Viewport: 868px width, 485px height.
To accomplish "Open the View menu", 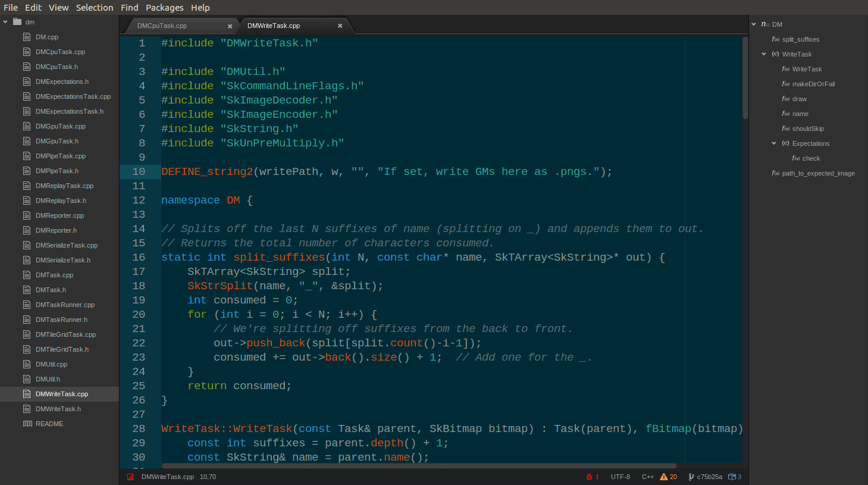I will pos(59,8).
